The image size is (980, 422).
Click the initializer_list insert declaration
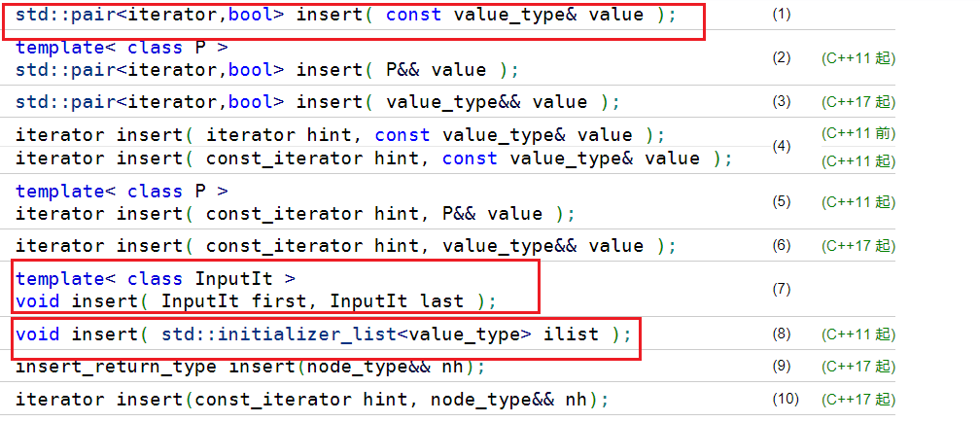323,334
